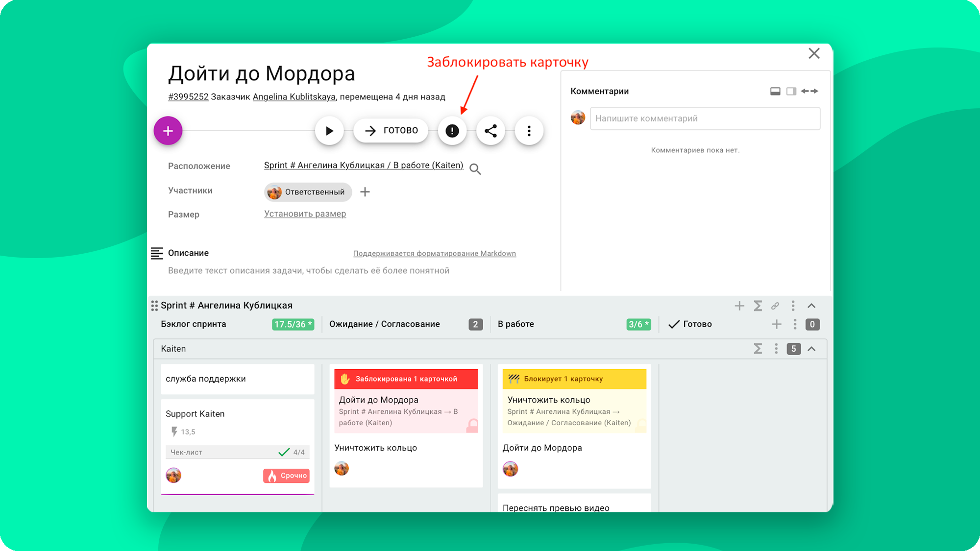Viewport: 980px width, 551px height.
Task: Click the Бэклог спринта 17.5/36 badge
Action: (x=293, y=324)
